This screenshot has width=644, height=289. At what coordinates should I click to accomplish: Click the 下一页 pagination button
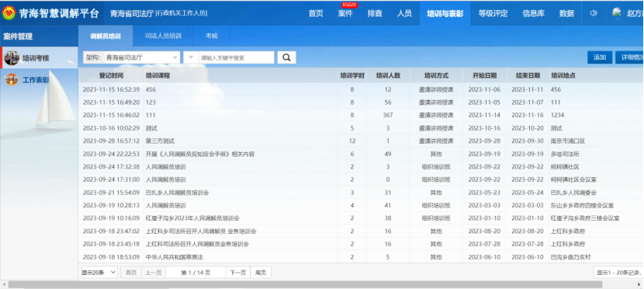click(237, 272)
